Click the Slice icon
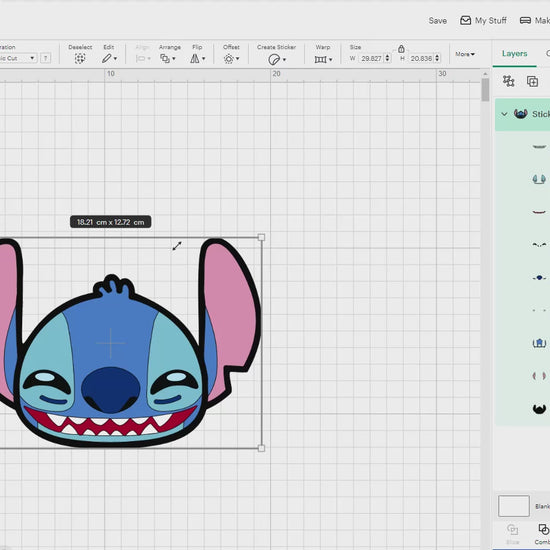 pos(512,530)
